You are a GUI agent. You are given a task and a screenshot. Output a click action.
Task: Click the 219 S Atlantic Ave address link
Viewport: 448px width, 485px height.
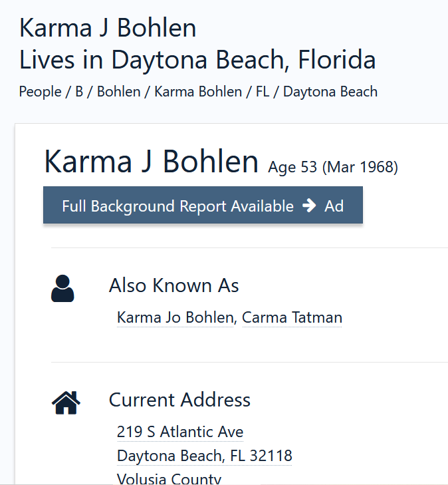pyautogui.click(x=180, y=432)
